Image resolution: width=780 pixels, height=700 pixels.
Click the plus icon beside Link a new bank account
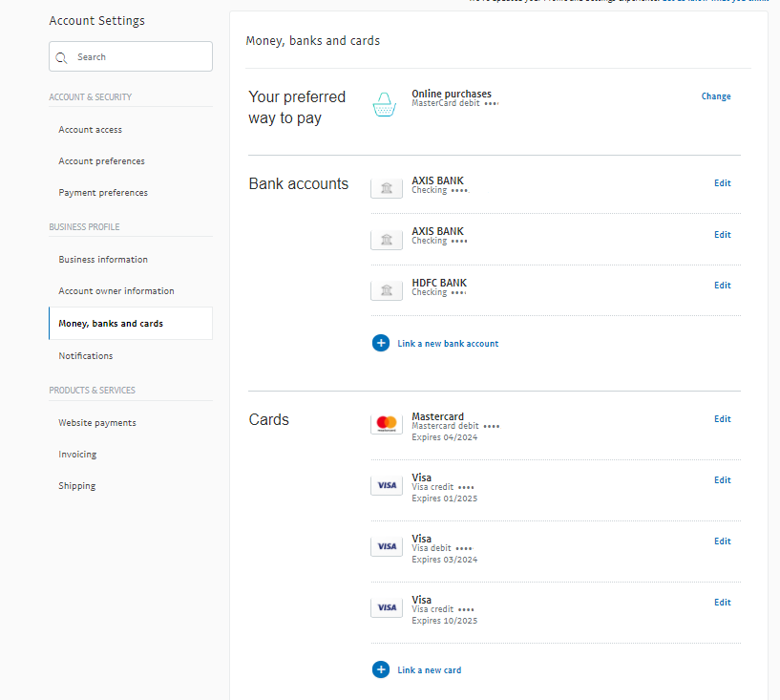pyautogui.click(x=381, y=343)
